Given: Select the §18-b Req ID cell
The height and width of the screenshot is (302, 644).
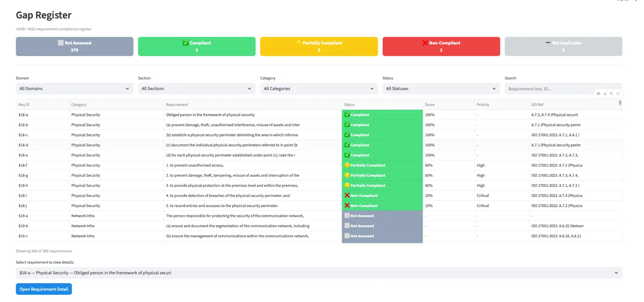Looking at the screenshot, I should pos(42,125).
